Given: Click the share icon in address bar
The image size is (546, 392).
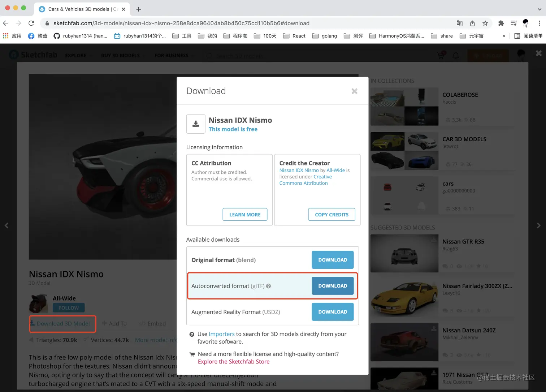Looking at the screenshot, I should 472,23.
